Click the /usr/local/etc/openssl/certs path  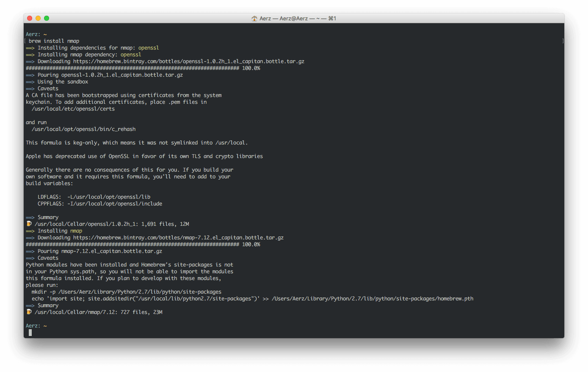pyautogui.click(x=73, y=109)
